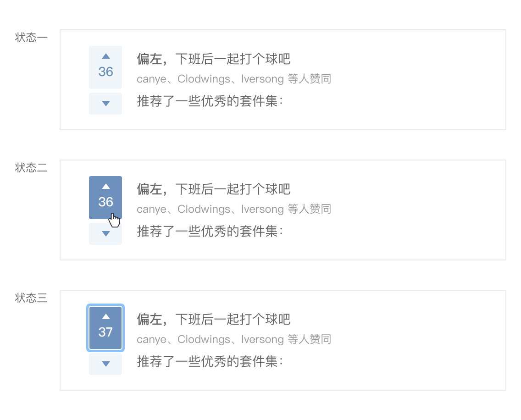
Task: Downvote the answer in the 状态一 card
Action: pos(105,104)
